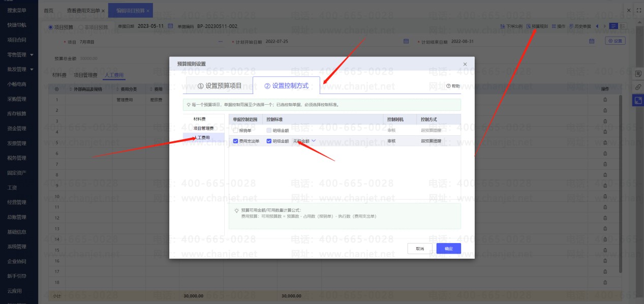644x304 pixels.
Task: Switch to 设置控制方式 step tab
Action: click(287, 86)
